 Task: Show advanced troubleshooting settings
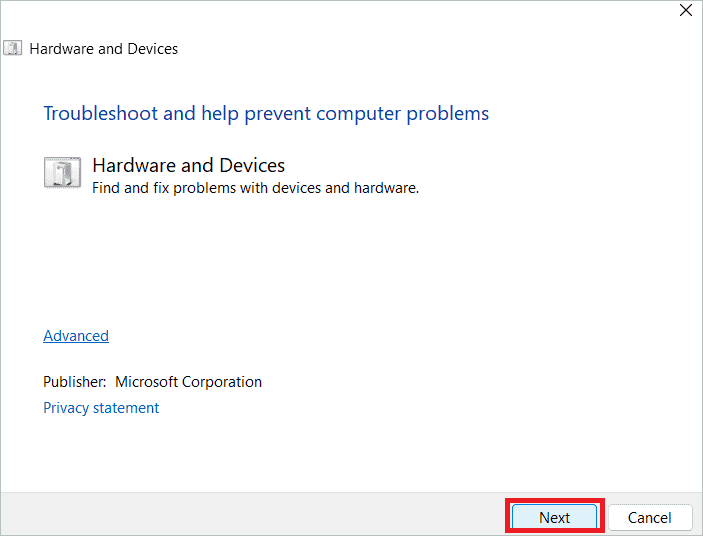pos(76,336)
